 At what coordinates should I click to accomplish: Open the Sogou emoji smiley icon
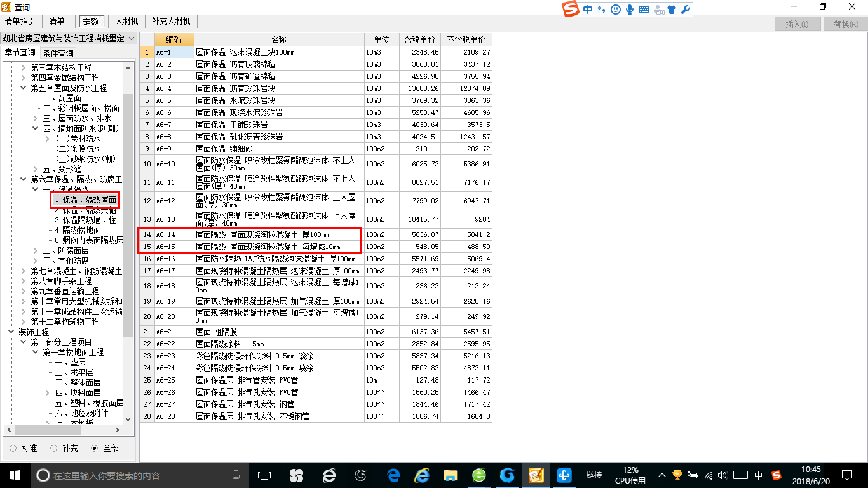[615, 10]
